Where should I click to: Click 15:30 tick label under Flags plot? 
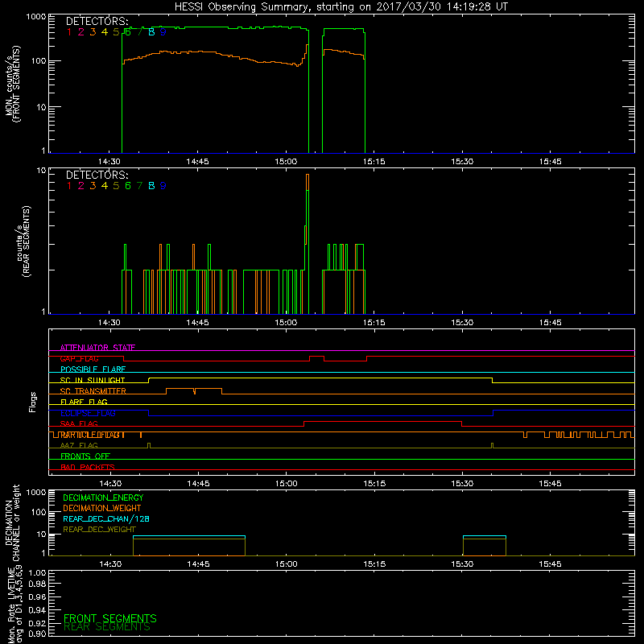tap(462, 484)
